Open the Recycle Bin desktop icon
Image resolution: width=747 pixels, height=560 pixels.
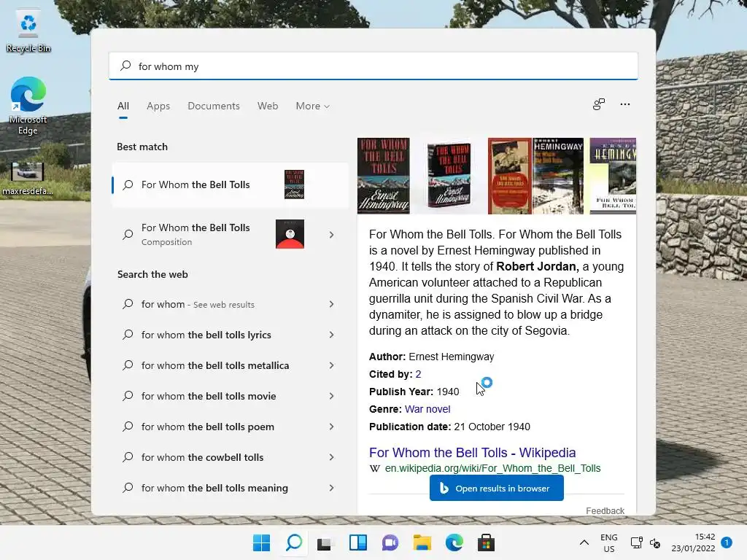tap(28, 32)
